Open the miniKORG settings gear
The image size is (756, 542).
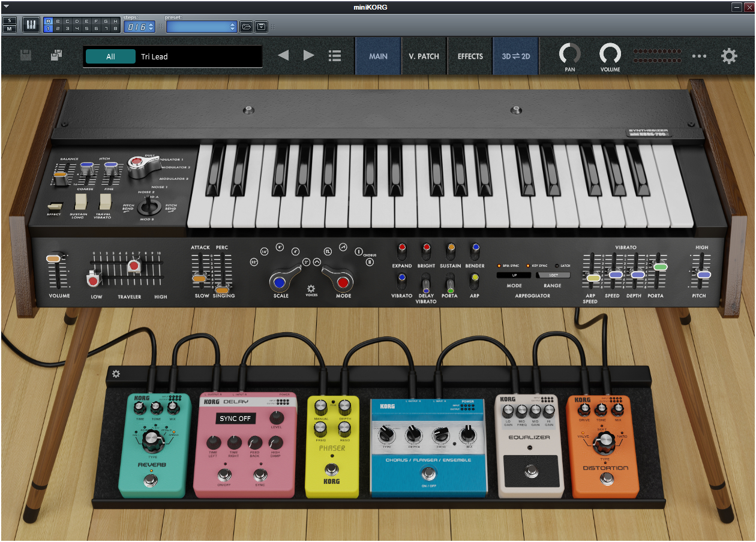pyautogui.click(x=729, y=56)
